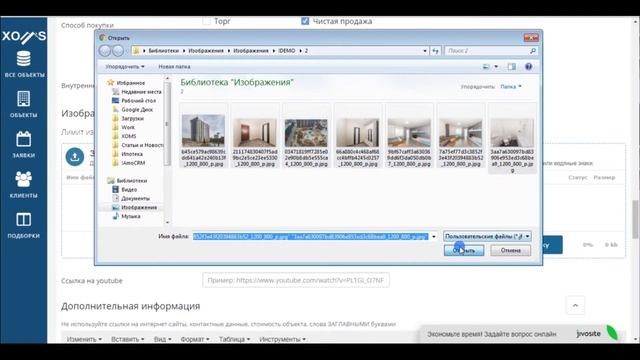Open Google Диск folder
This screenshot has width=640, height=360.
pyautogui.click(x=133, y=109)
